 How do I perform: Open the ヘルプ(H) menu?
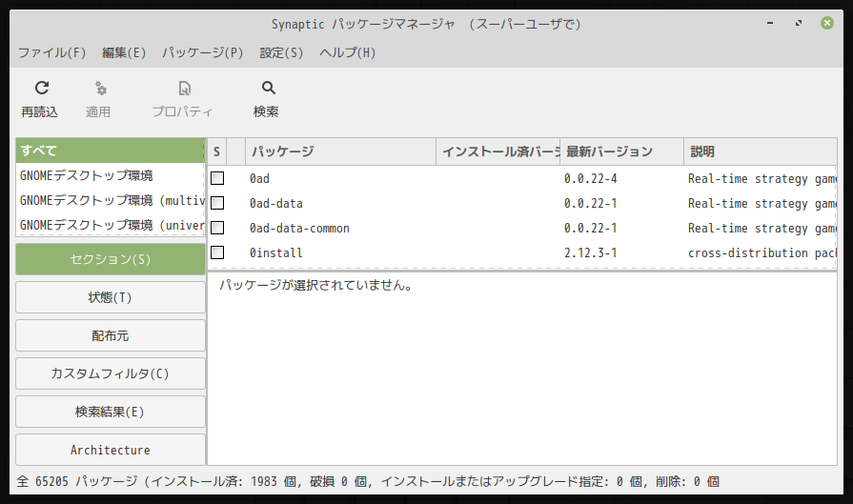348,52
